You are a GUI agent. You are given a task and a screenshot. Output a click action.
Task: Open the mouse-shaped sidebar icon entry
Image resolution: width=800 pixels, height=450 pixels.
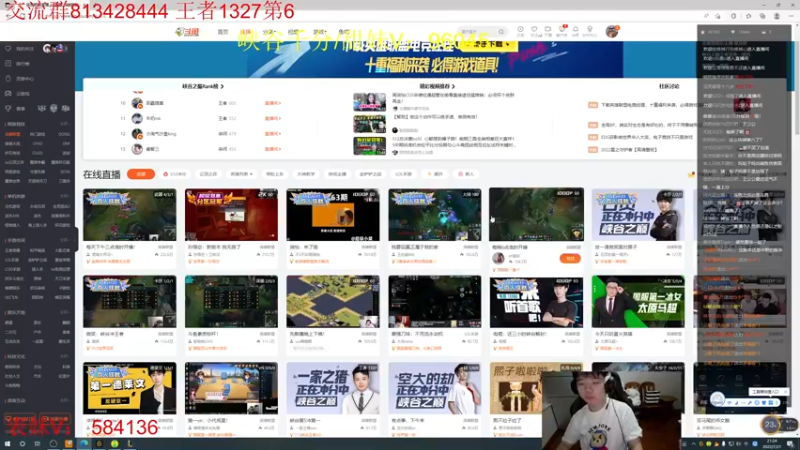tap(8, 79)
